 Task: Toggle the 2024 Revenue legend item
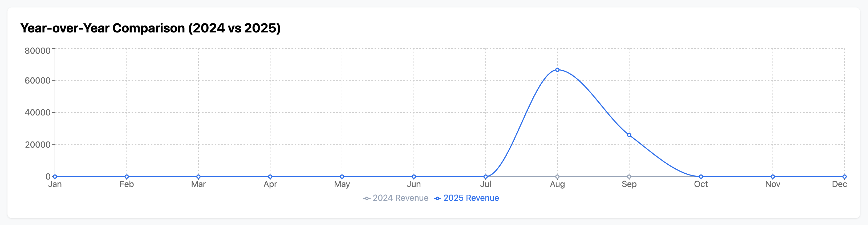click(396, 198)
